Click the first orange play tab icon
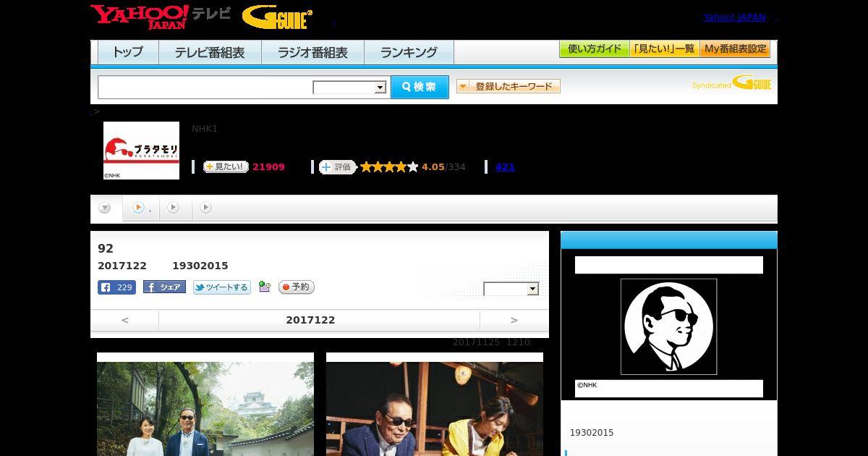Screen dimensions: 868x456 click(x=138, y=208)
